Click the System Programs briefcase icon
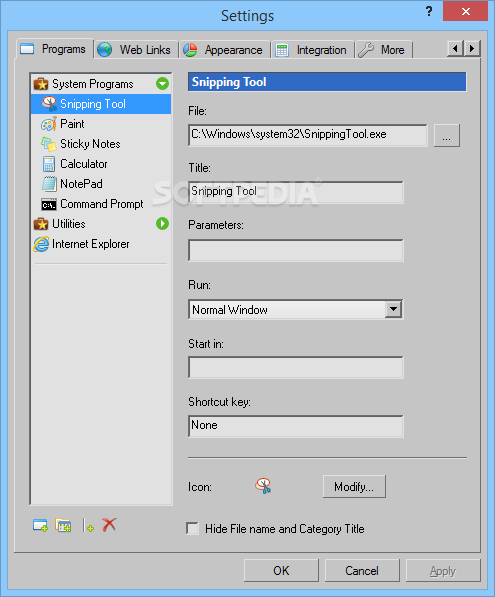The height and width of the screenshot is (597, 495). (x=41, y=84)
